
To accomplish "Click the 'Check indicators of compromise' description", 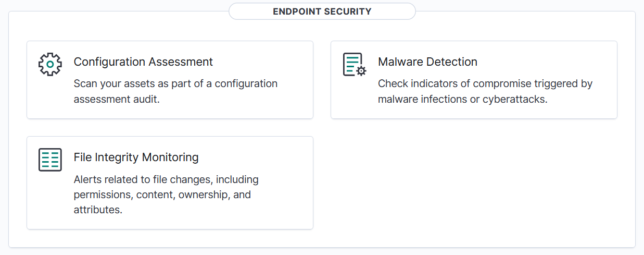I will point(485,83).
